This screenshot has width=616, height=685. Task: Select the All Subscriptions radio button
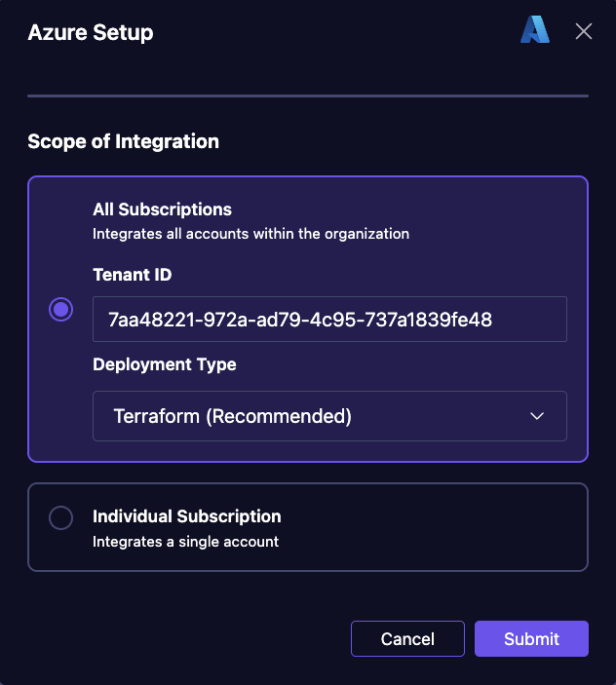(60, 309)
